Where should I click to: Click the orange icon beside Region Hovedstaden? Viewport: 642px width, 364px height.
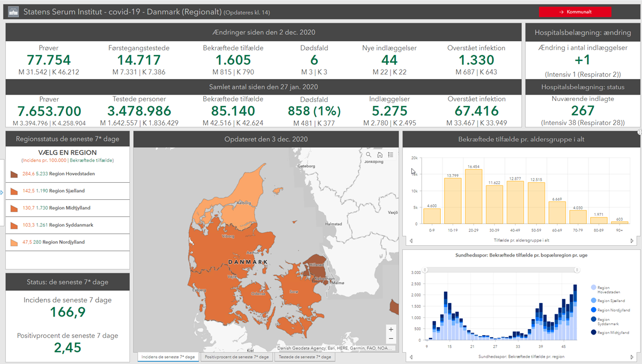14,173
